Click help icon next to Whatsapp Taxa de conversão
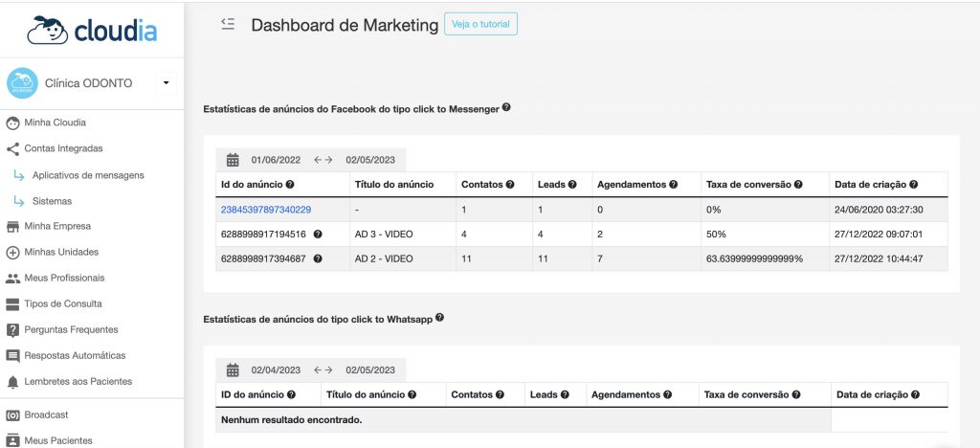 coord(796,395)
